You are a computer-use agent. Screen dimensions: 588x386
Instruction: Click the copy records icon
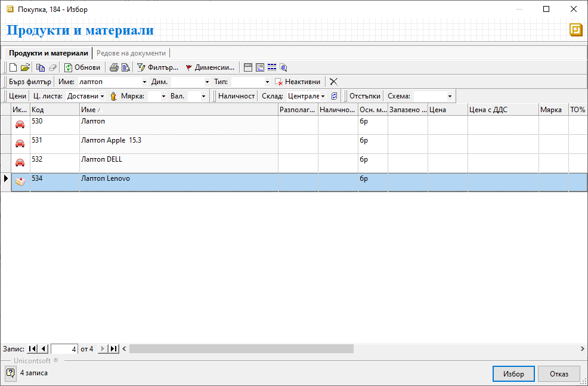pos(41,67)
